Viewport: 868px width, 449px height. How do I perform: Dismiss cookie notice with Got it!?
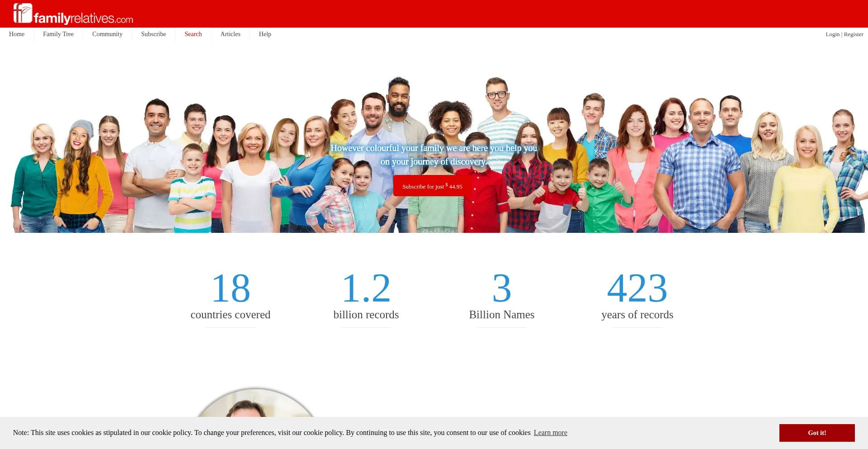pos(817,433)
